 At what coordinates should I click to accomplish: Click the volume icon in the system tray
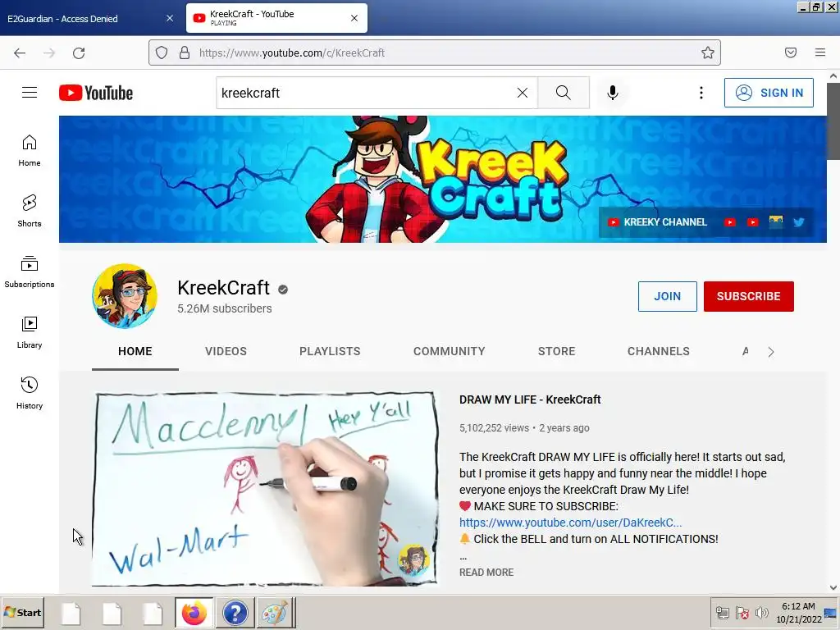click(x=761, y=612)
